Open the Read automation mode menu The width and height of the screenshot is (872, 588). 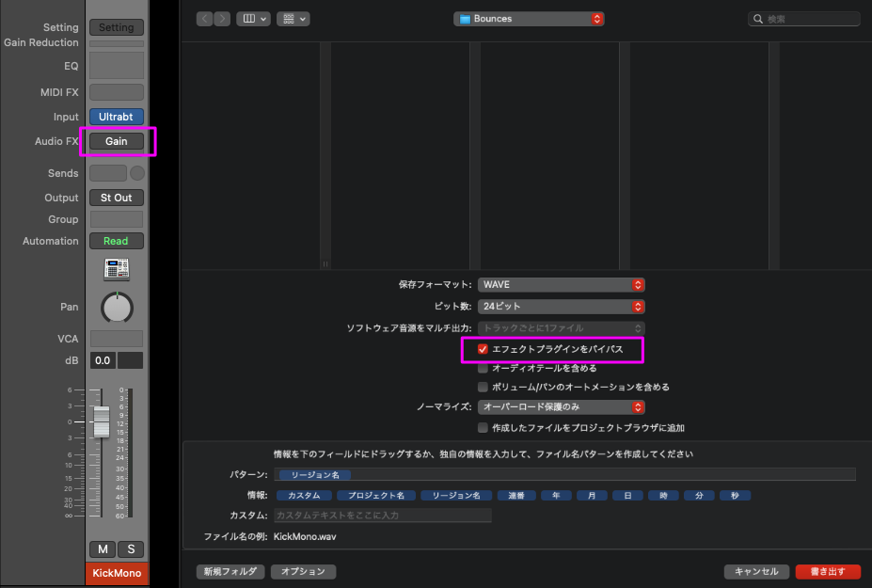[x=116, y=241]
